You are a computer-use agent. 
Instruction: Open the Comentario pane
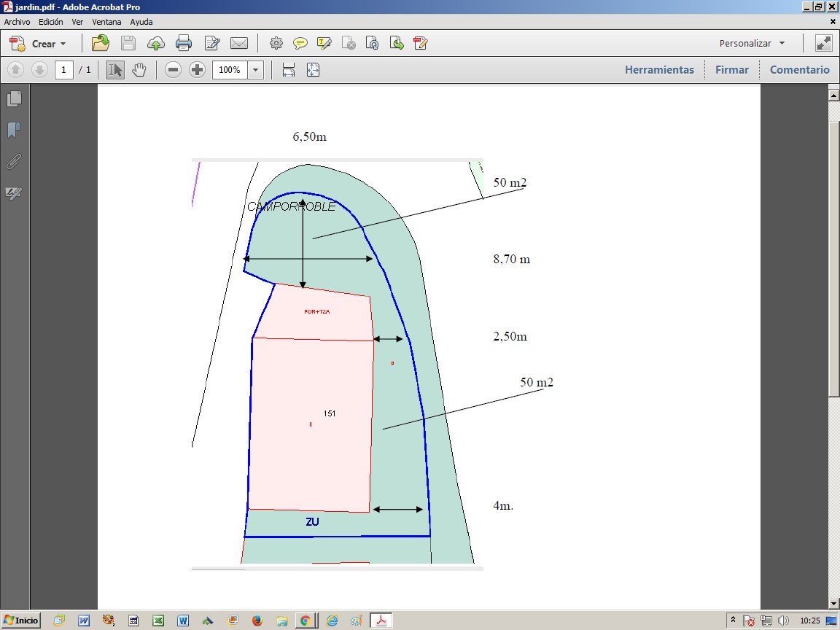click(799, 70)
